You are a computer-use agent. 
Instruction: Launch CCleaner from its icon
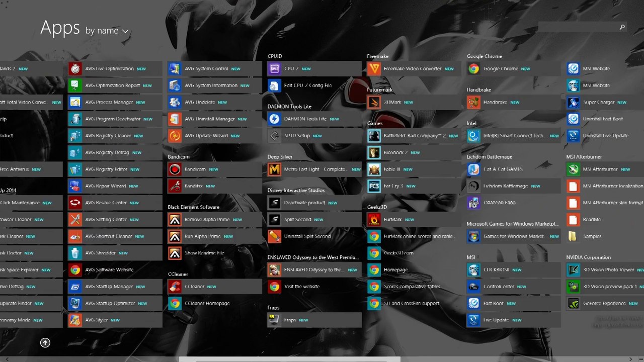(175, 287)
